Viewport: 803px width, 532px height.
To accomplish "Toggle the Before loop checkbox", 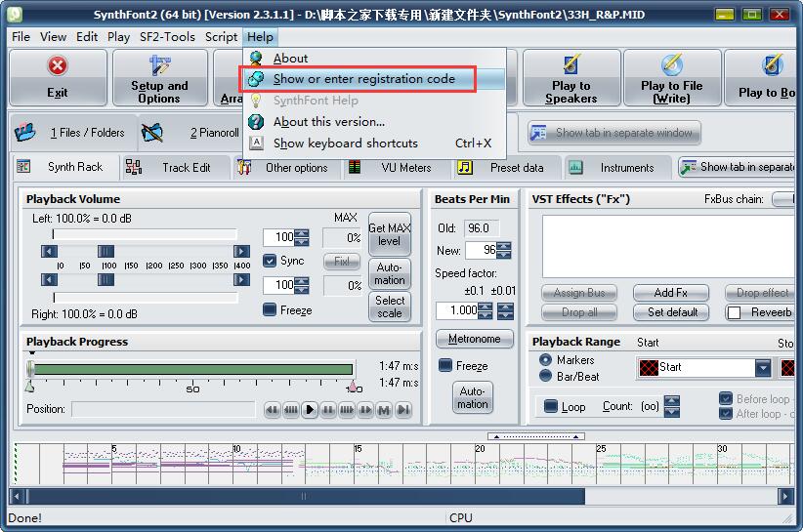I will pos(726,398).
